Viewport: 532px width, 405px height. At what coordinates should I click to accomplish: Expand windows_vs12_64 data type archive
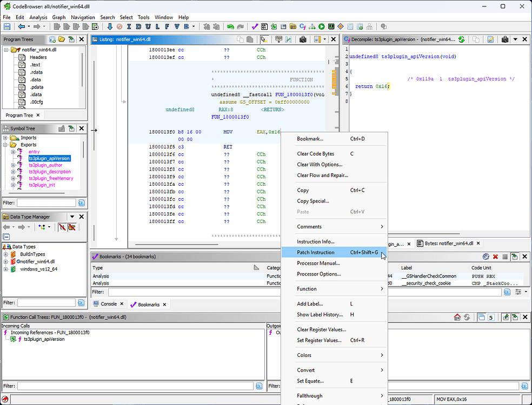5,269
